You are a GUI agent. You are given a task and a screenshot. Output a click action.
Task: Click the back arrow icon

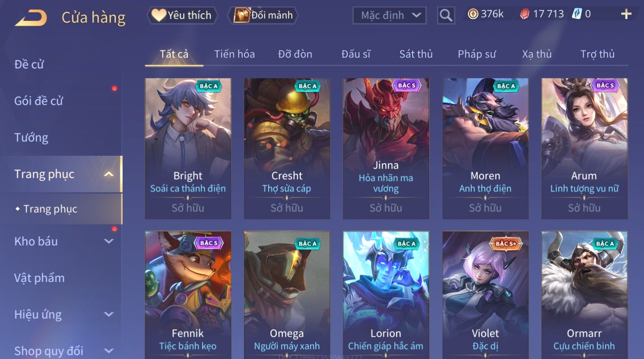(31, 18)
